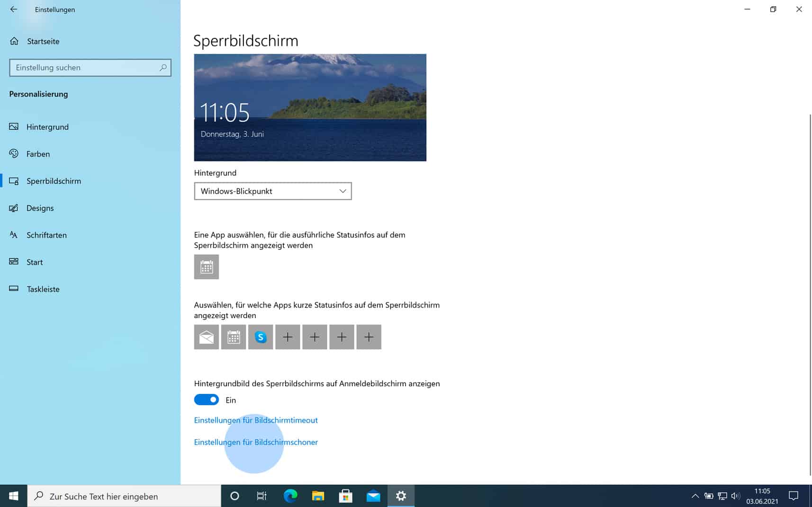Image resolution: width=812 pixels, height=507 pixels.
Task: Select Schriftarten in the sidebar
Action: coord(90,235)
